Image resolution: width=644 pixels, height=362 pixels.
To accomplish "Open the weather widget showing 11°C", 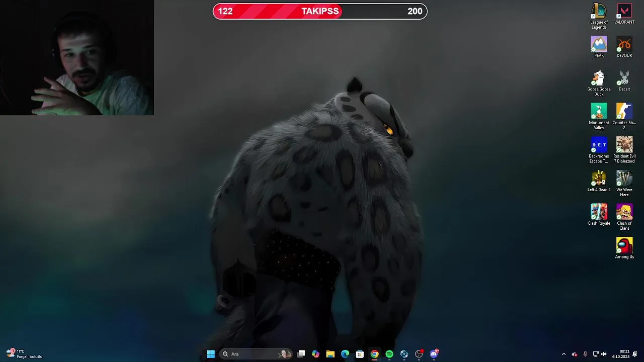I will [x=24, y=354].
